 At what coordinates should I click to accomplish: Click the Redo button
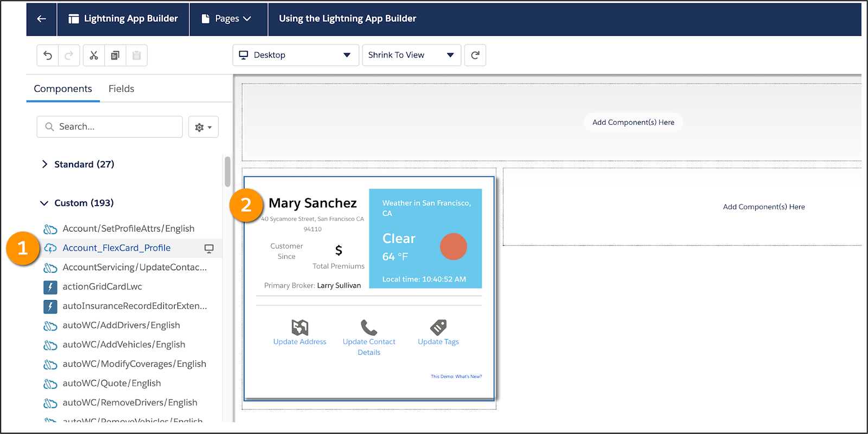coord(69,55)
